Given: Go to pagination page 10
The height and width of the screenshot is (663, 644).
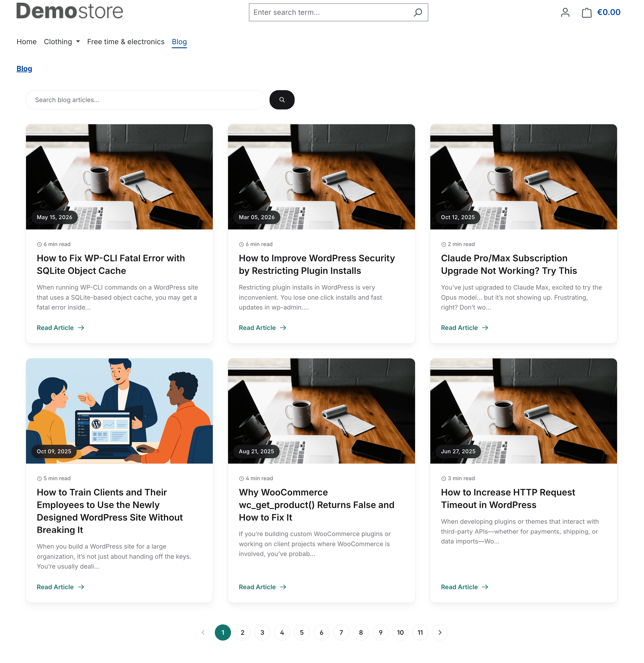Looking at the screenshot, I should (400, 632).
